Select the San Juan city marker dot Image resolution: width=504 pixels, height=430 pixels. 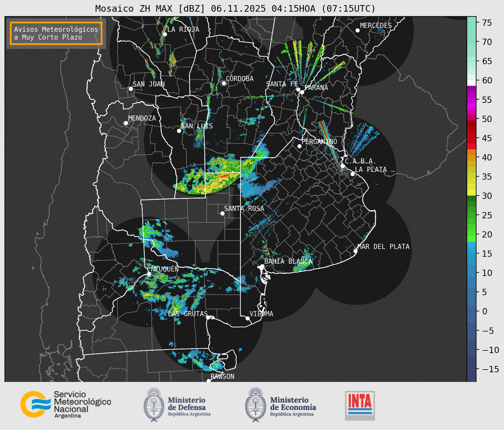pos(131,89)
